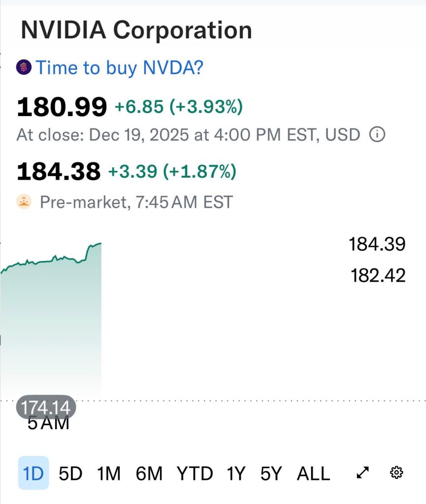Show the 6M chart range
The width and height of the screenshot is (426, 504).
tap(149, 473)
